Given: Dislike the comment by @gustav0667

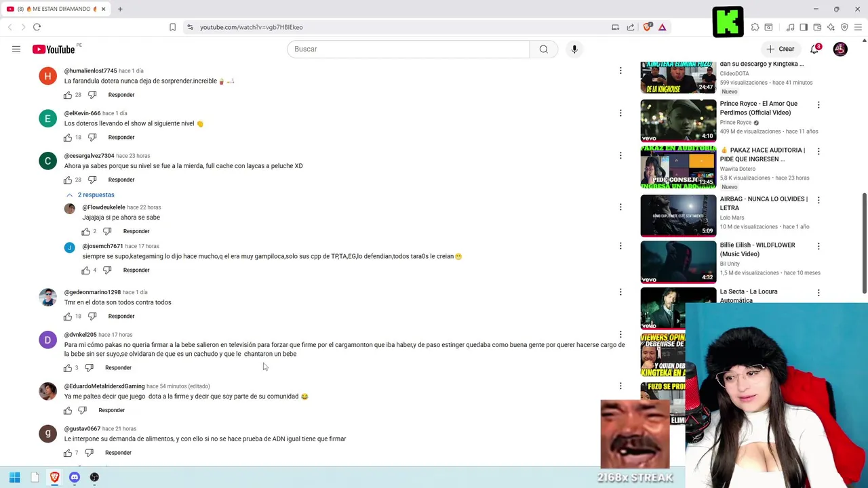Looking at the screenshot, I should 89,453.
